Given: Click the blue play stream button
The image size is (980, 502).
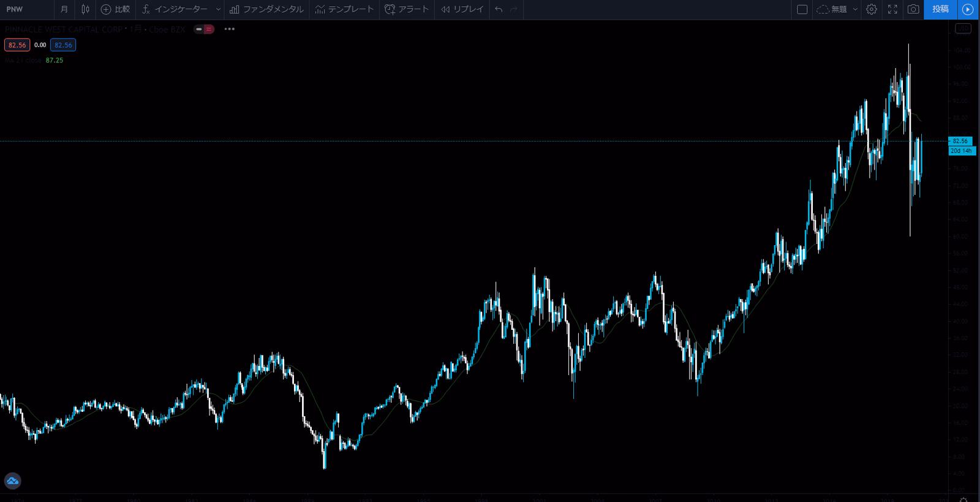Looking at the screenshot, I should point(968,9).
